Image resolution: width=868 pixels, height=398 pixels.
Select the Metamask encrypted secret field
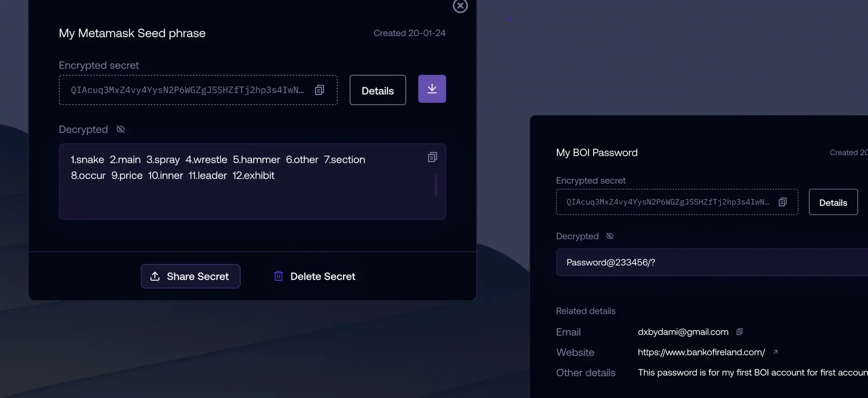coord(198,90)
